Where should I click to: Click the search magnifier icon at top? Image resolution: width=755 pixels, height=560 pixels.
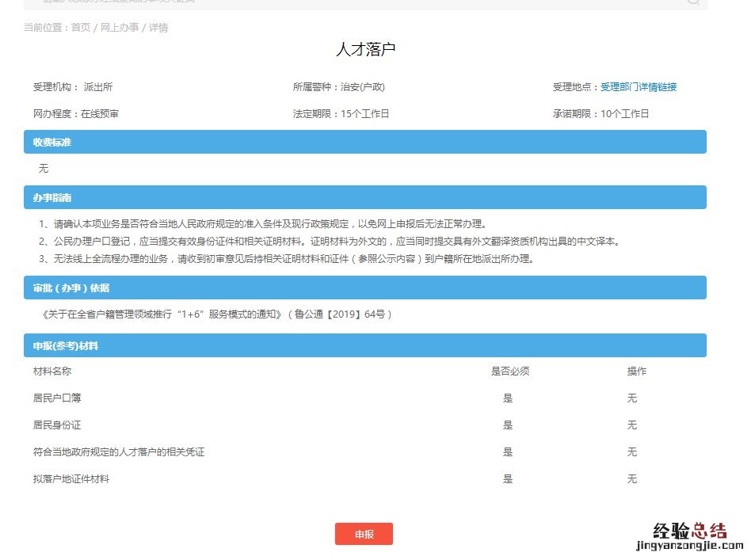692,2
